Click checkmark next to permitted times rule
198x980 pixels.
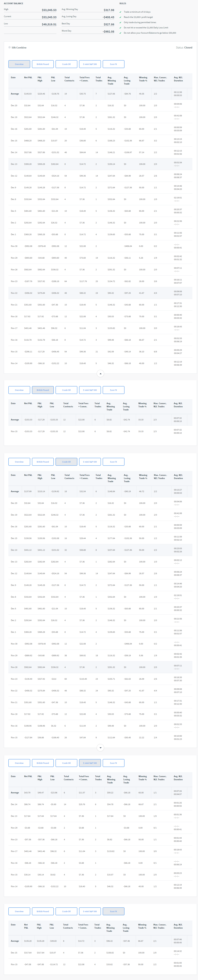(120, 22)
